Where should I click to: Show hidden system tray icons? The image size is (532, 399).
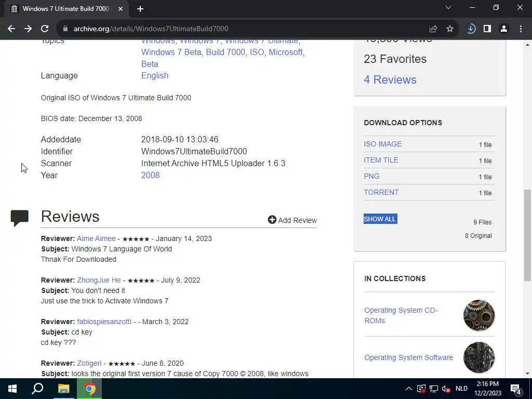[x=409, y=389]
